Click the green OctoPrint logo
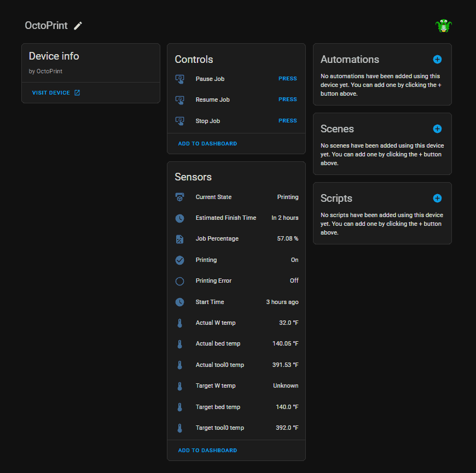The width and height of the screenshot is (476, 473). coord(444,26)
